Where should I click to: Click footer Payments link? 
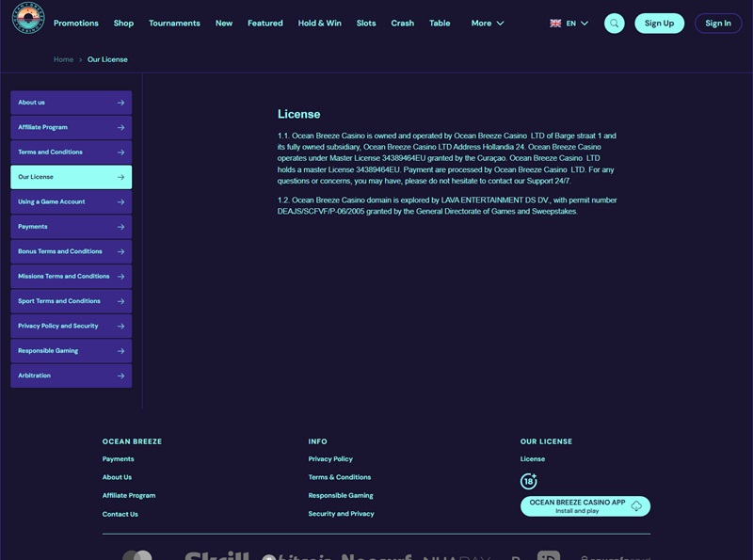tap(119, 459)
